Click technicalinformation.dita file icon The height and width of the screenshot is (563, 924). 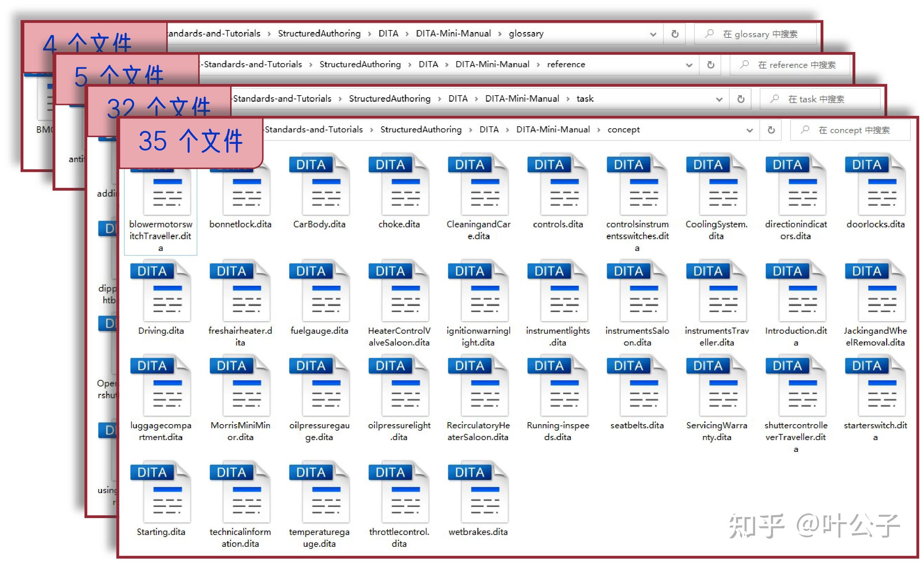240,492
